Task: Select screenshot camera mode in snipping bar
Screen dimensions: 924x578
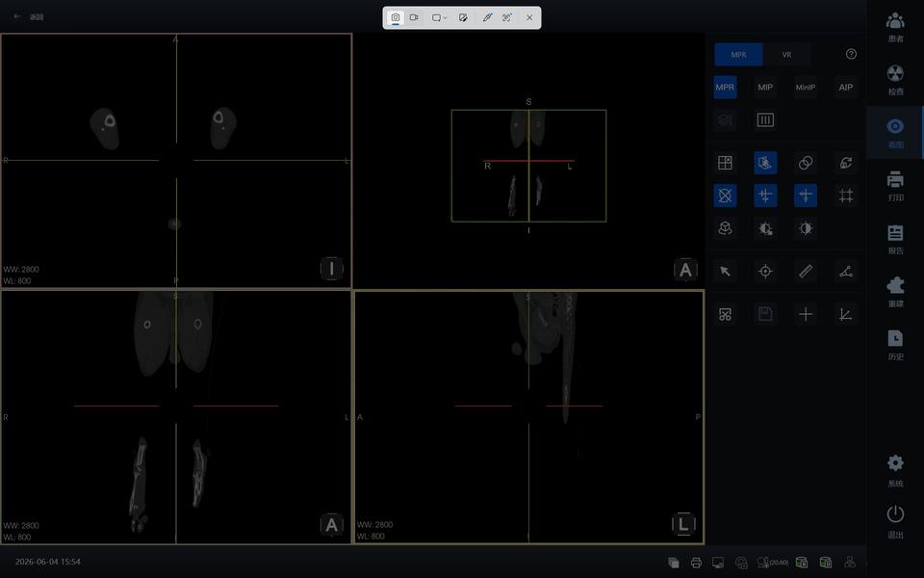Action: (396, 17)
